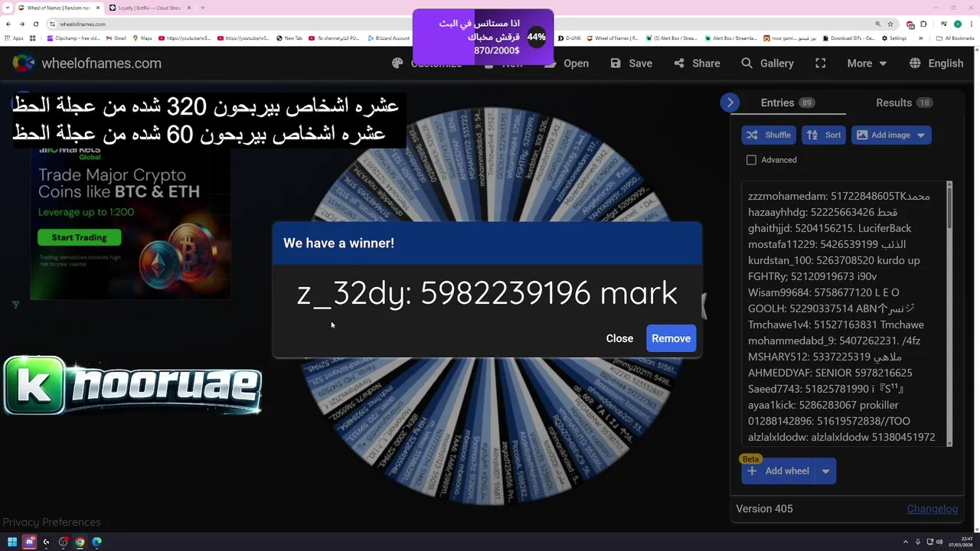The height and width of the screenshot is (551, 980).
Task: Open the Download GIFs bookmark
Action: pos(849,38)
